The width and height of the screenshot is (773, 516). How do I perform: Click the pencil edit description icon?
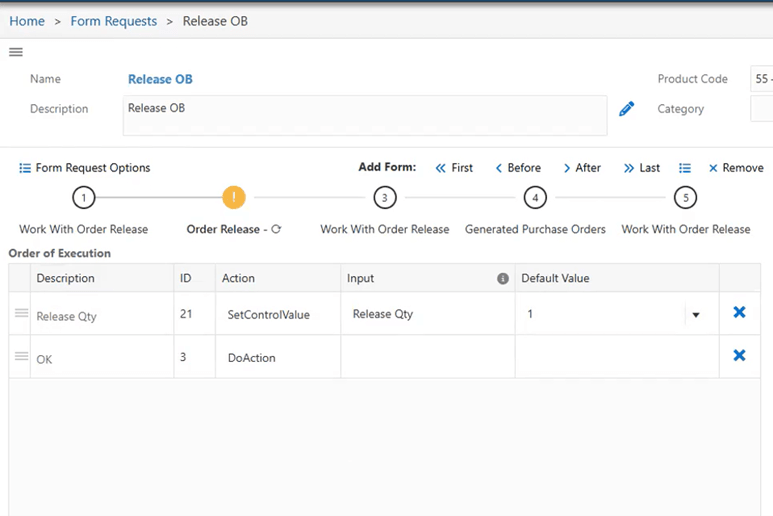627,108
